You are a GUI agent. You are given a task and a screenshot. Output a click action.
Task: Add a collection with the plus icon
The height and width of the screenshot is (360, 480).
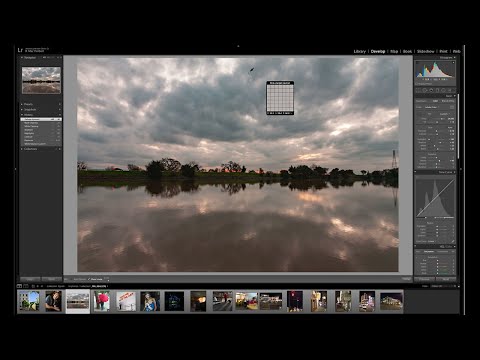60,149
